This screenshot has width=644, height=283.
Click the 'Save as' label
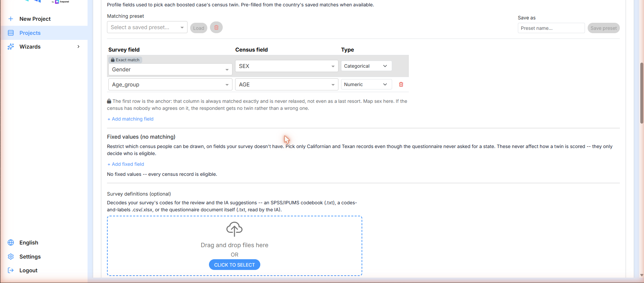point(527,18)
